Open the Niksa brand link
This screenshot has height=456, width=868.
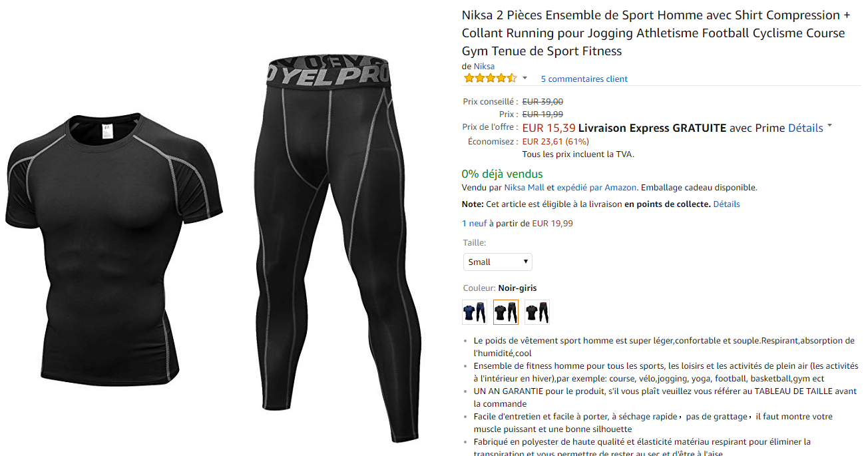click(x=484, y=66)
